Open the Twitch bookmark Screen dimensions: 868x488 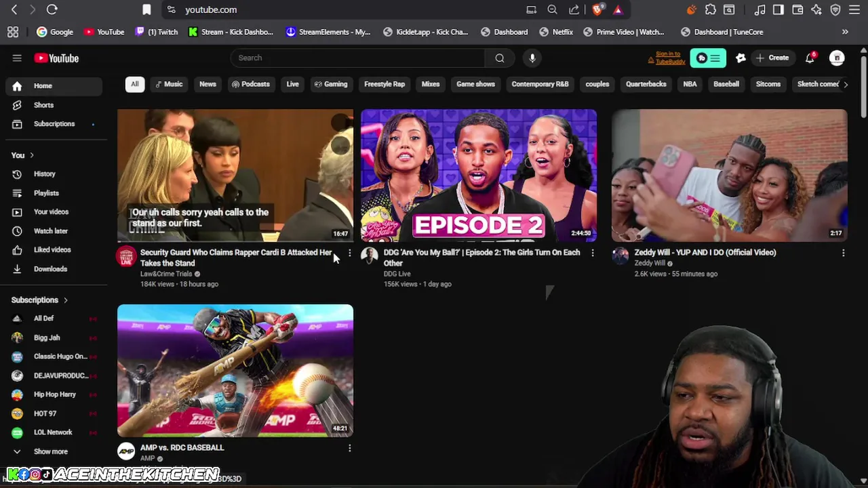157,32
